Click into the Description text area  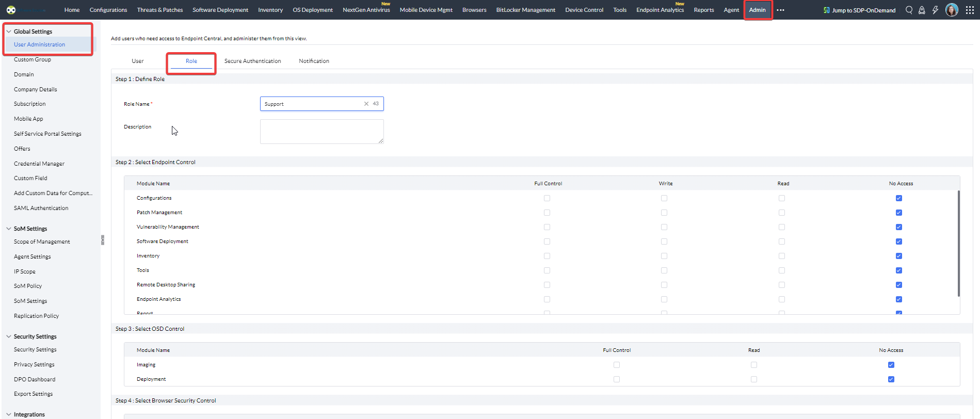point(322,132)
